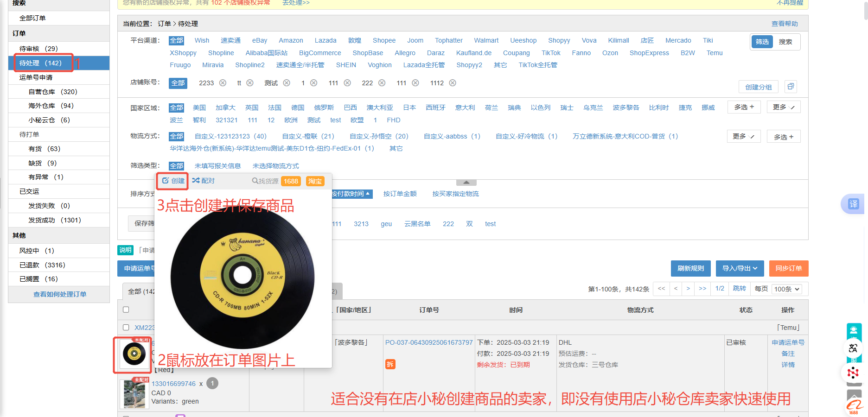The height and width of the screenshot is (417, 868).
Task: Open the green variant product thumbnail
Action: click(134, 394)
